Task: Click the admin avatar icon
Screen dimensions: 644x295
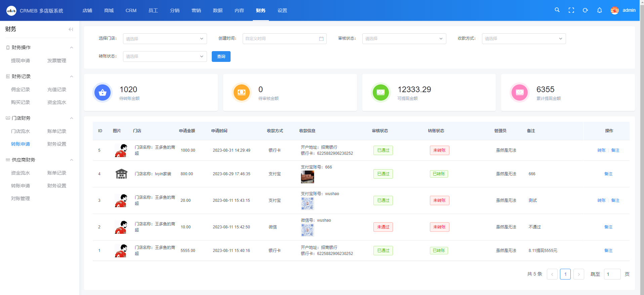Action: pyautogui.click(x=614, y=10)
